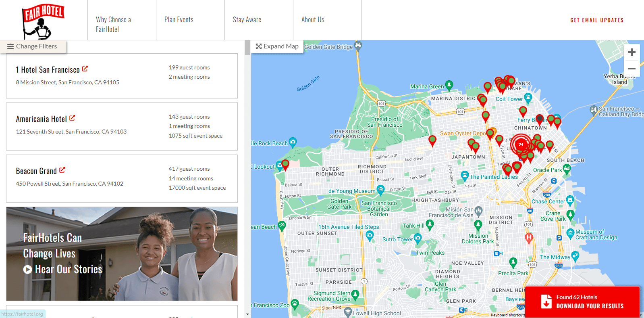Click the Precita Park pin
This screenshot has width=644, height=318.
click(513, 263)
